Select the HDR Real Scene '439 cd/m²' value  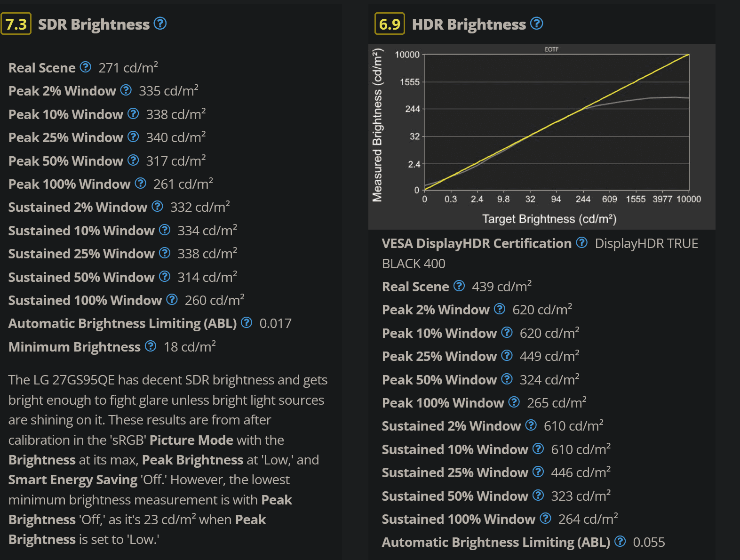(x=502, y=287)
